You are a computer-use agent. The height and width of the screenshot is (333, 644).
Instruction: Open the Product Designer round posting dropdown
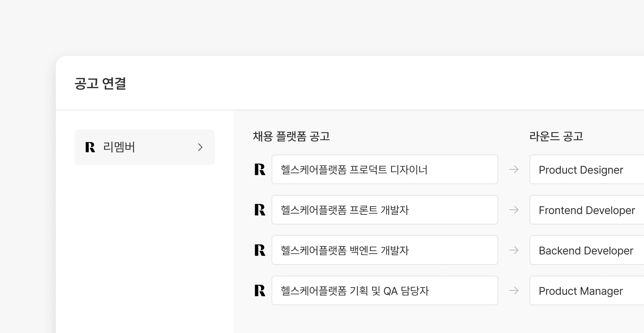click(x=587, y=169)
